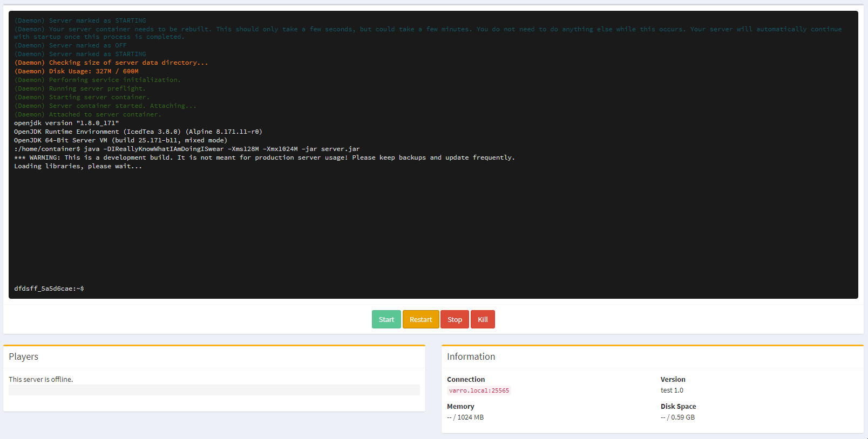Click the development build WARNING line
The height and width of the screenshot is (439, 868).
[x=264, y=157]
